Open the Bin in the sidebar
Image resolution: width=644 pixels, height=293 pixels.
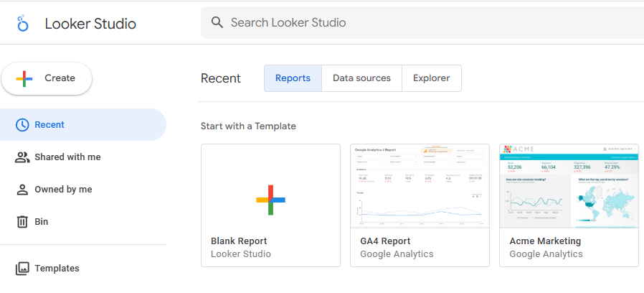pos(83,222)
